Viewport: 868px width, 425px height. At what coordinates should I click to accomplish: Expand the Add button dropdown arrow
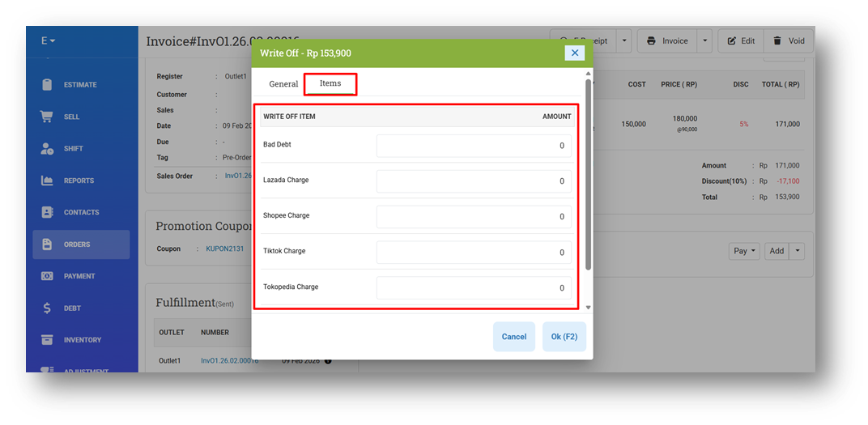click(x=797, y=251)
